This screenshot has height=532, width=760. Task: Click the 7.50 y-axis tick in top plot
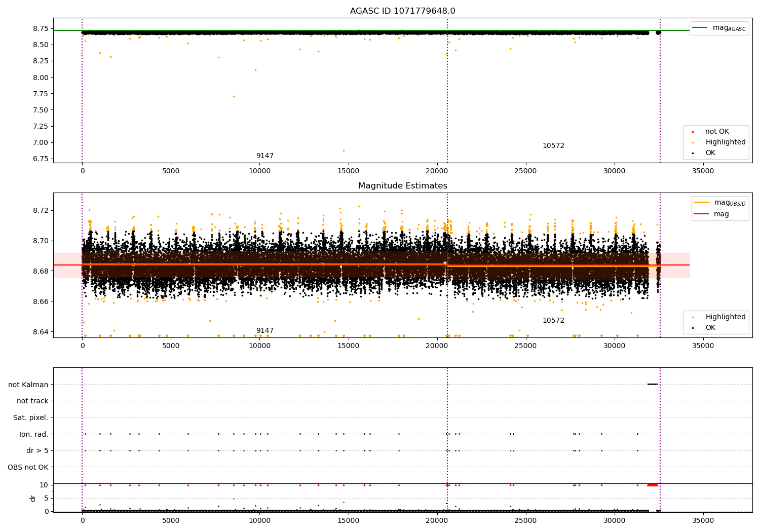(x=40, y=110)
